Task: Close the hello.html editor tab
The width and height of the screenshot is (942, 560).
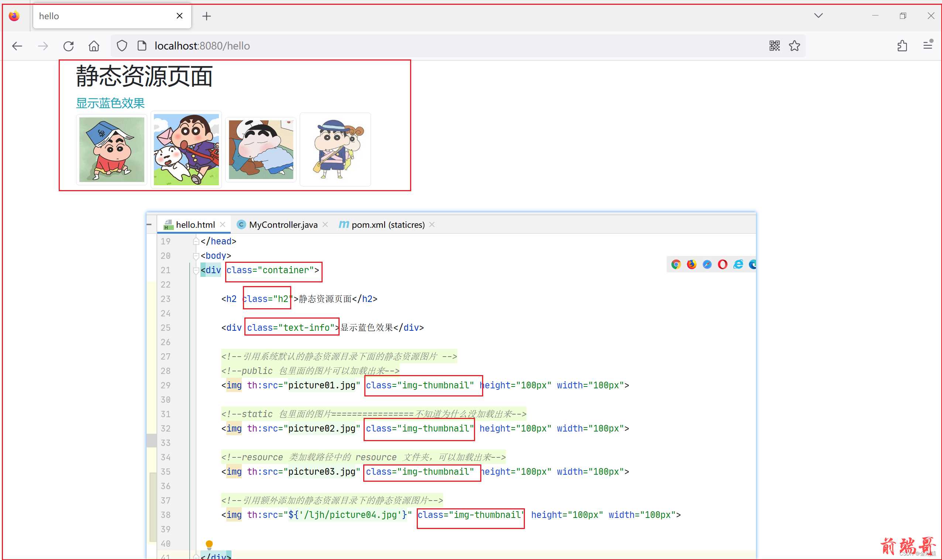Action: 223,225
